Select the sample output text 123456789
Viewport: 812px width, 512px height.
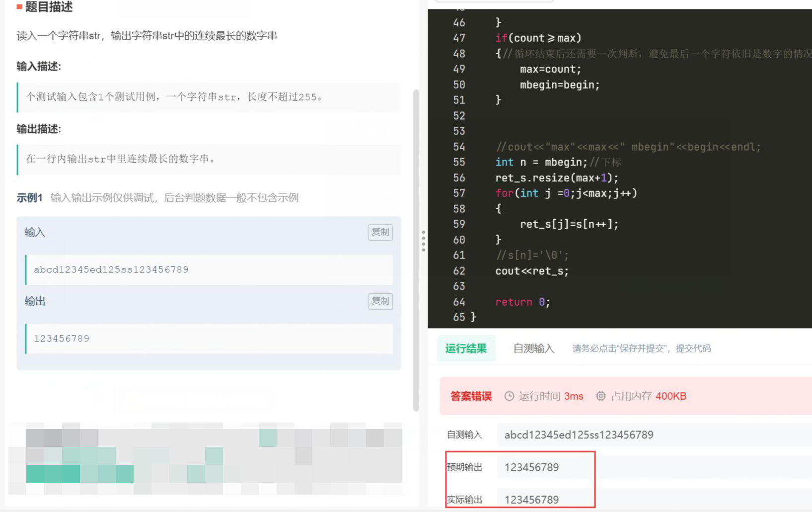pyautogui.click(x=62, y=339)
